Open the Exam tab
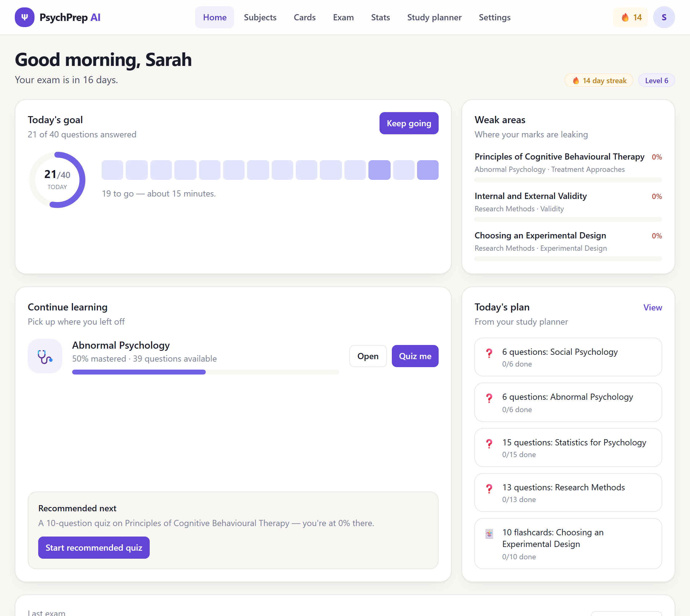690x616 pixels. [343, 17]
